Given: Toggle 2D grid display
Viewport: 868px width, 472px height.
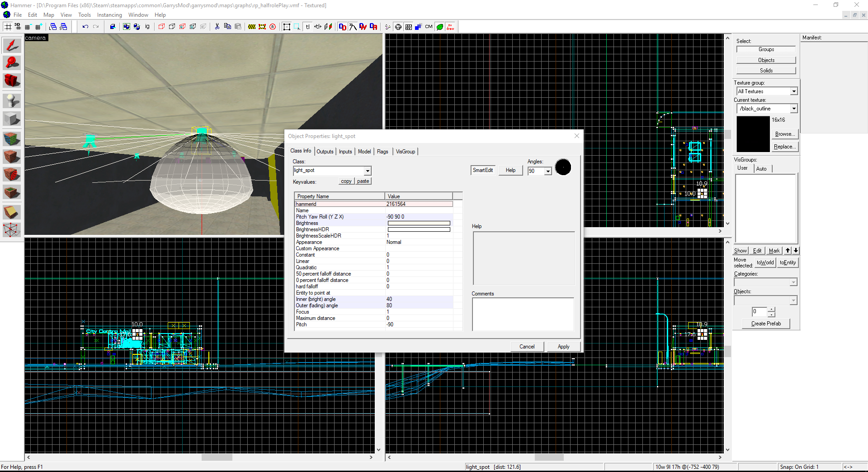Looking at the screenshot, I should [x=8, y=27].
